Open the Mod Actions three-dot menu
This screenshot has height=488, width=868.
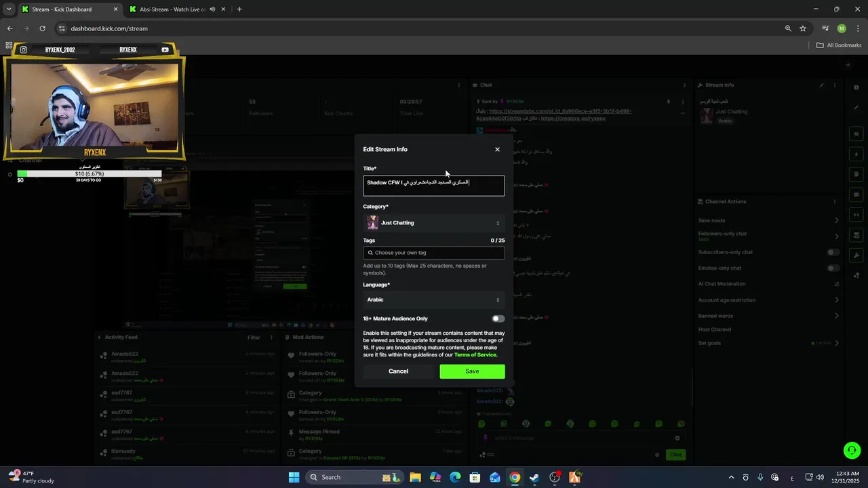tap(458, 337)
